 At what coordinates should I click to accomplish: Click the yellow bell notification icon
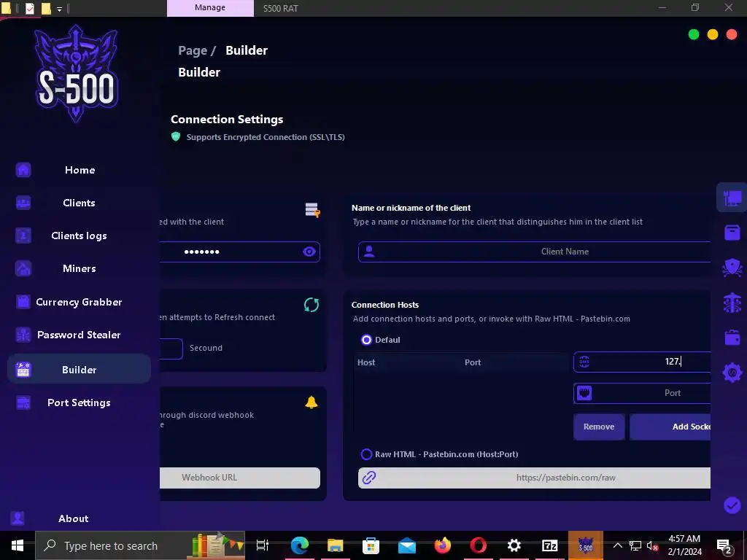pos(311,402)
